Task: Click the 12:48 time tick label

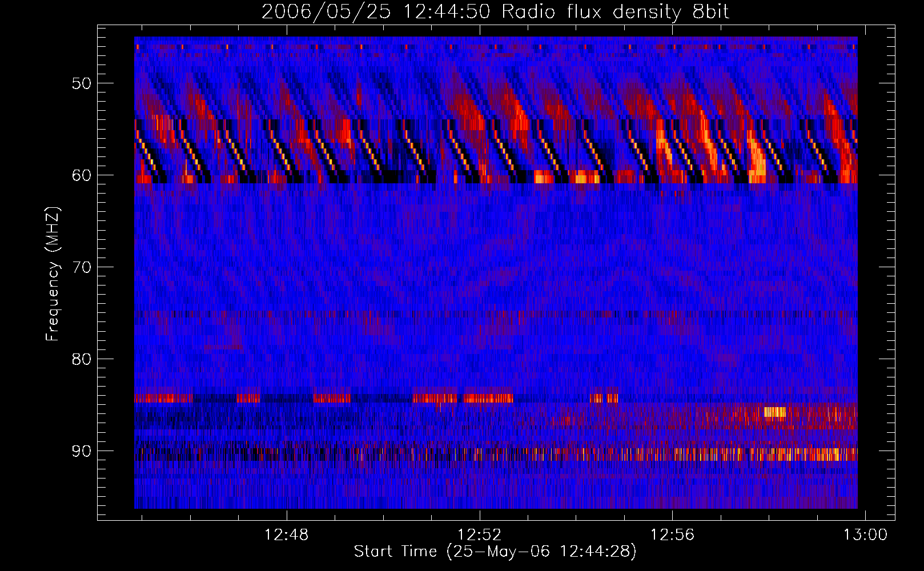Action: (287, 535)
